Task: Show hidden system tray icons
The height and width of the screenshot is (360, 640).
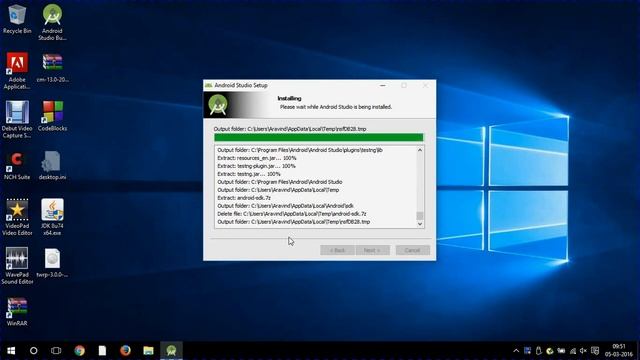Action: tap(516, 351)
